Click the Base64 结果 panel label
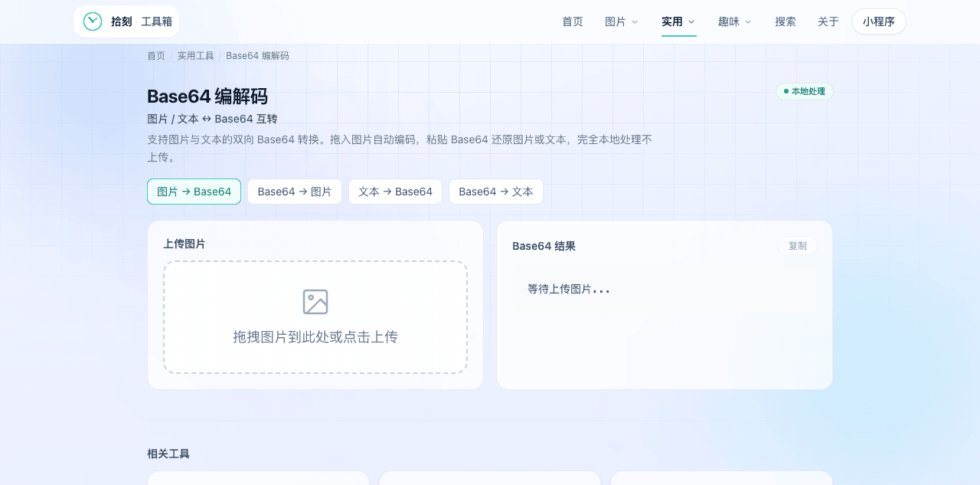Image resolution: width=980 pixels, height=485 pixels. [x=544, y=246]
